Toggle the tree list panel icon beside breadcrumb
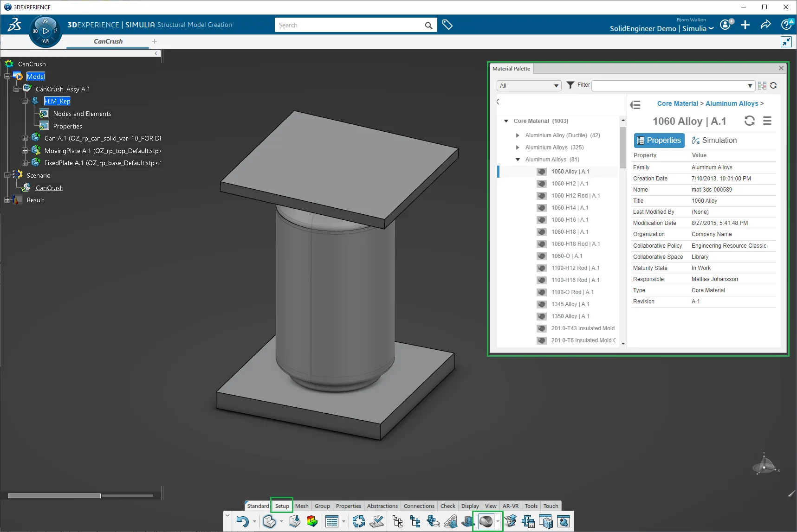The width and height of the screenshot is (797, 532). (635, 105)
